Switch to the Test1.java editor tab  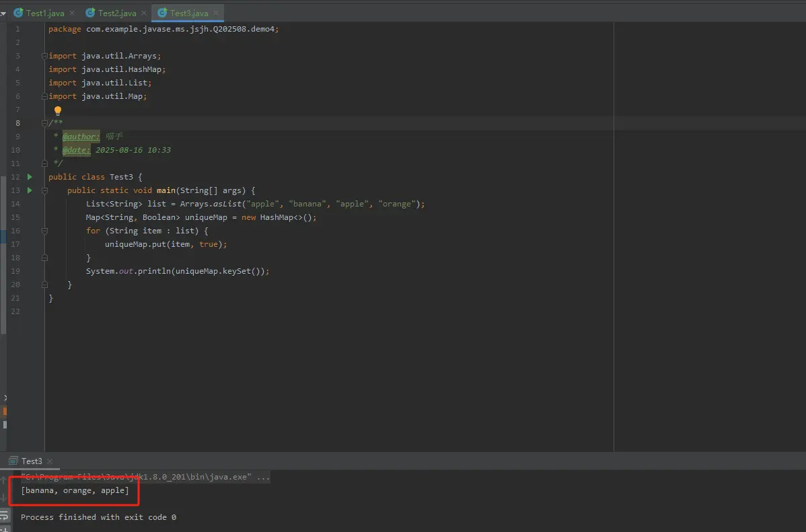tap(45, 13)
